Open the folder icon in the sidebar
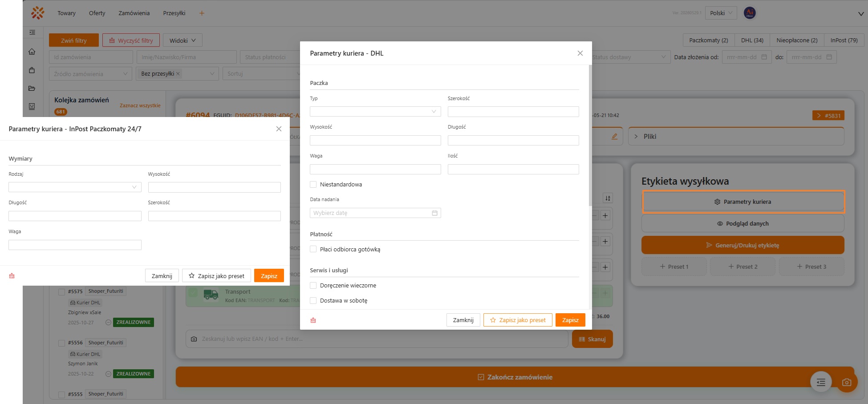Image resolution: width=868 pixels, height=404 pixels. [32, 88]
